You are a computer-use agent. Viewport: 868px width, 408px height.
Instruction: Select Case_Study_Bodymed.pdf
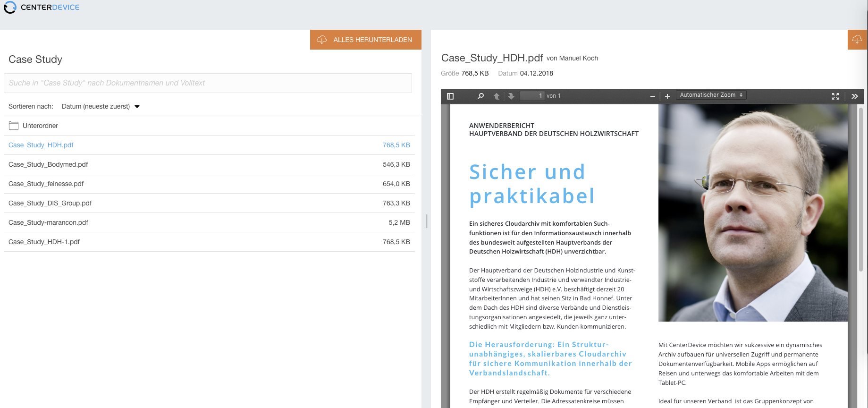(x=48, y=164)
